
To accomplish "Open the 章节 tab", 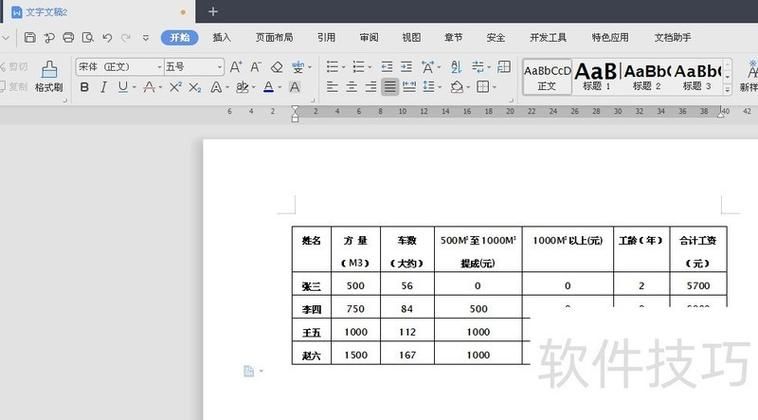I will pos(453,38).
